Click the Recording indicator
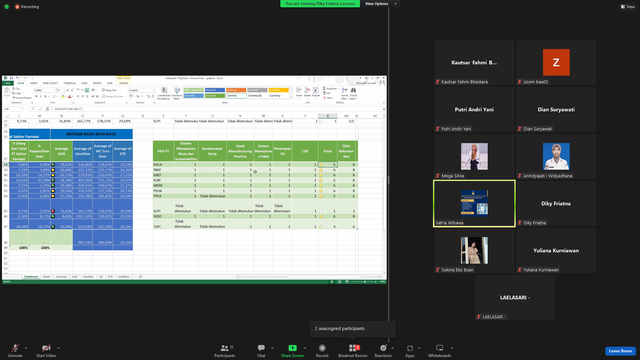This screenshot has height=360, width=640. point(27,7)
